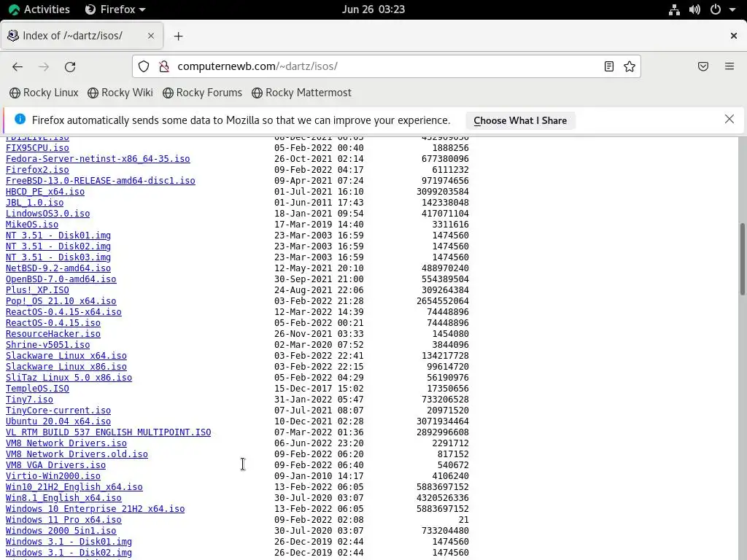Reload the current page
The image size is (747, 560).
[70, 66]
